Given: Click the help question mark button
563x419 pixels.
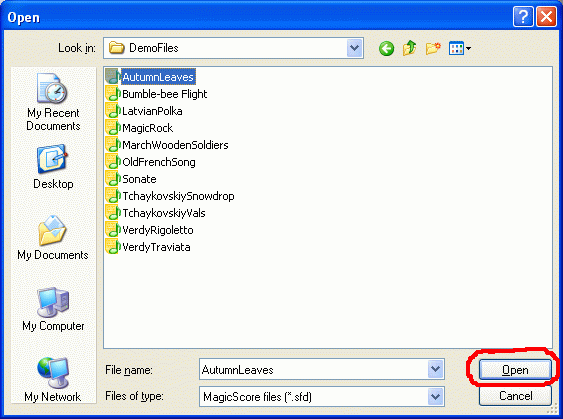Looking at the screenshot, I should pyautogui.click(x=523, y=17).
